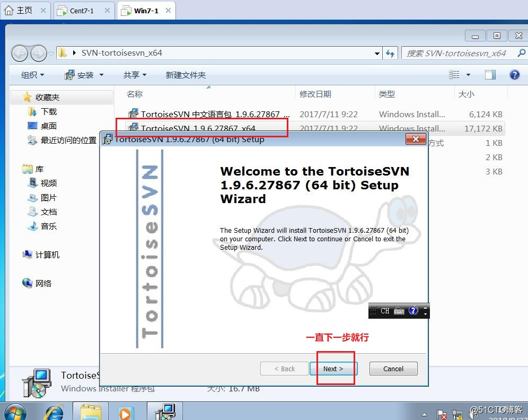Show hidden system tray icons

pyautogui.click(x=424, y=415)
